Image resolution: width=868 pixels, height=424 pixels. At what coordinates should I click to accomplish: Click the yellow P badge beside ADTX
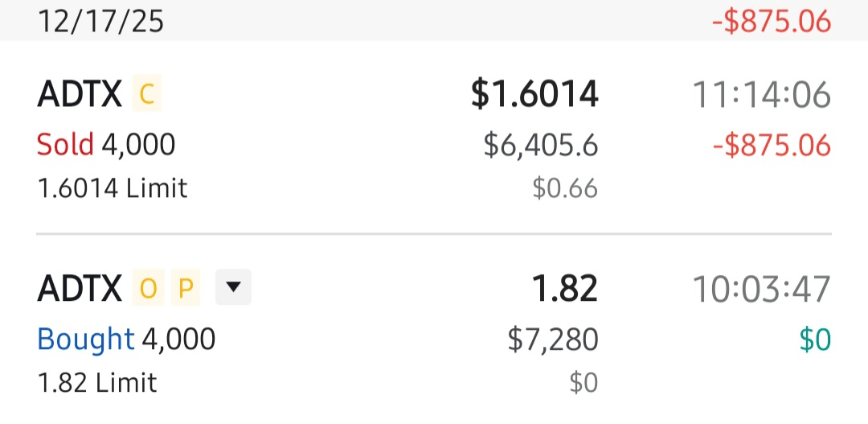pos(186,289)
